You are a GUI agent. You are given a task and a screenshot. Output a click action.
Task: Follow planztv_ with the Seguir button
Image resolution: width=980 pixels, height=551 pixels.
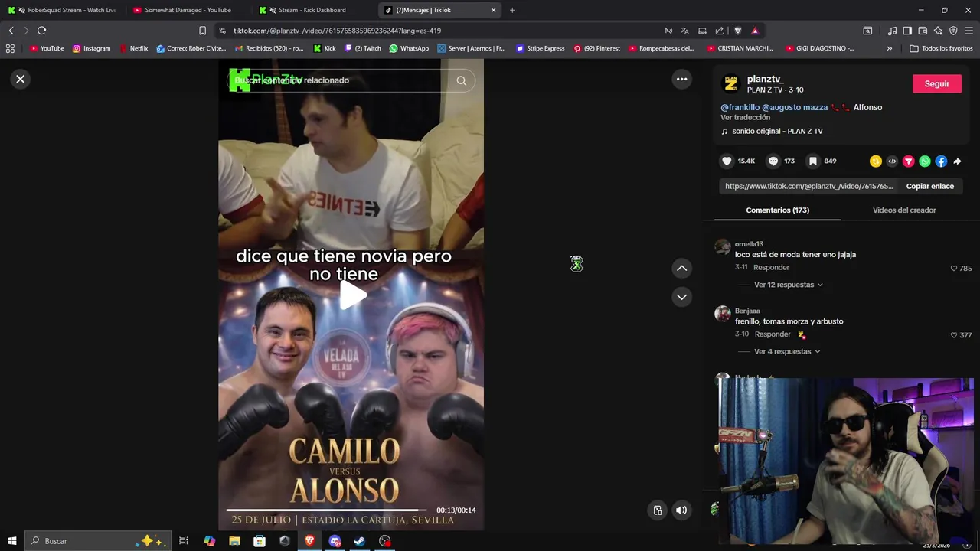(x=936, y=83)
